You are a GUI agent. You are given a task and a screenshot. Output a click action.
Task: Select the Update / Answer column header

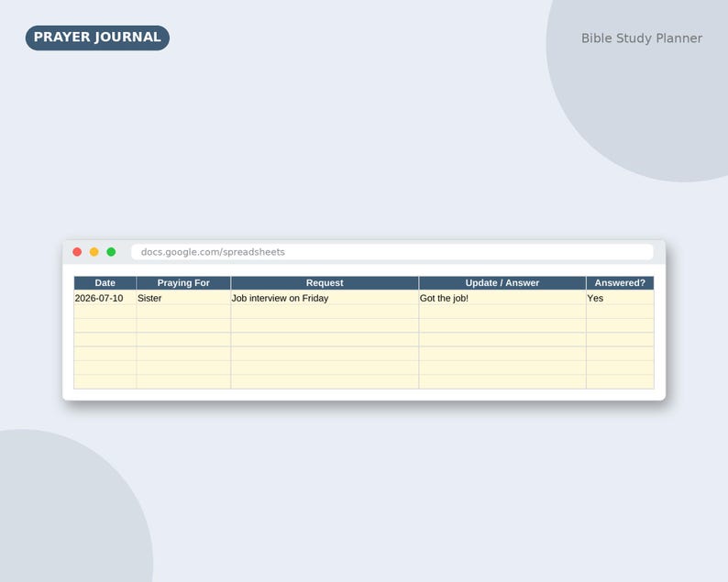[502, 283]
